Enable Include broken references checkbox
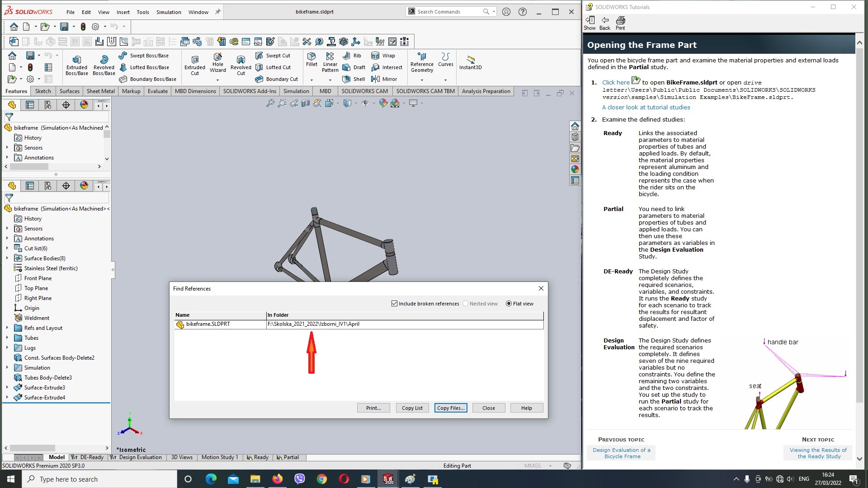 pos(394,303)
